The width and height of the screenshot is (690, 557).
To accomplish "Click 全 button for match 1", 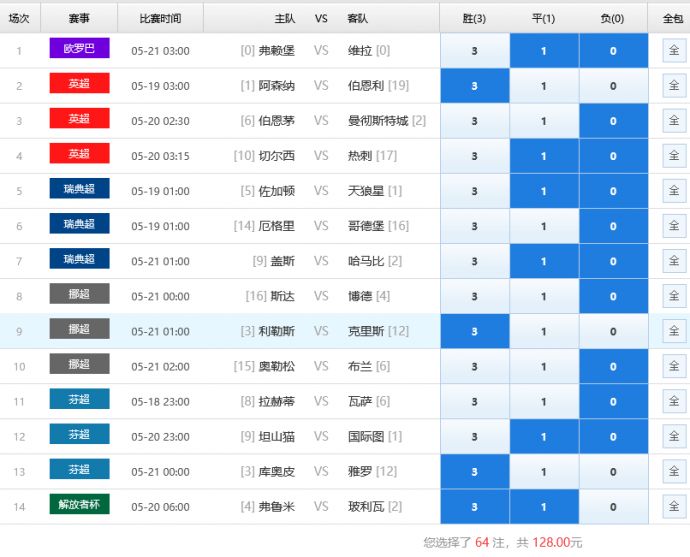I will click(674, 51).
